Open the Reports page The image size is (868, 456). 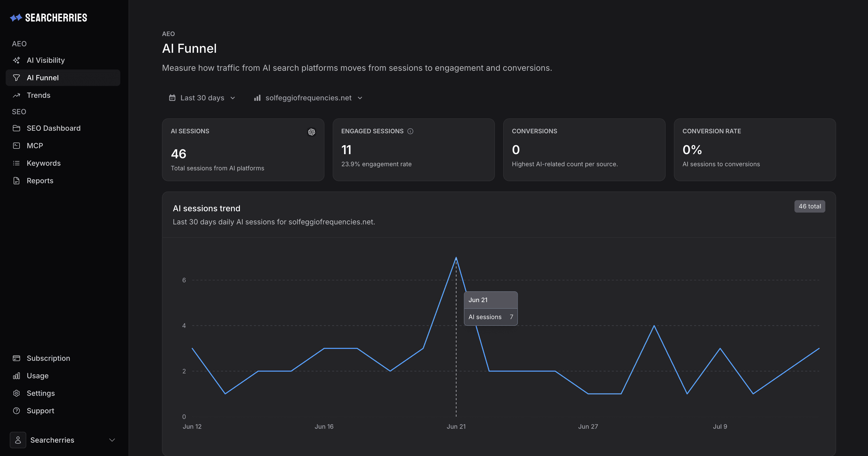63,181
